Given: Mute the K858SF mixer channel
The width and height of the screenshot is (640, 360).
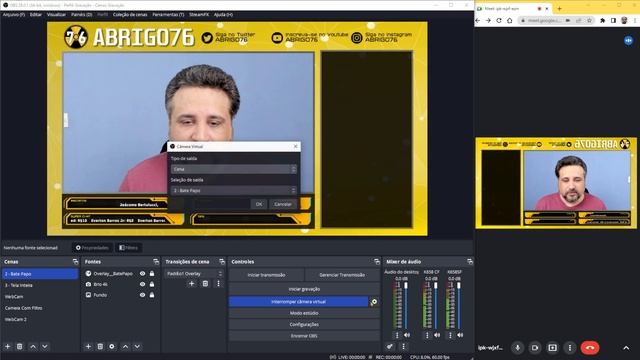Looking at the screenshot, I should point(460,335).
